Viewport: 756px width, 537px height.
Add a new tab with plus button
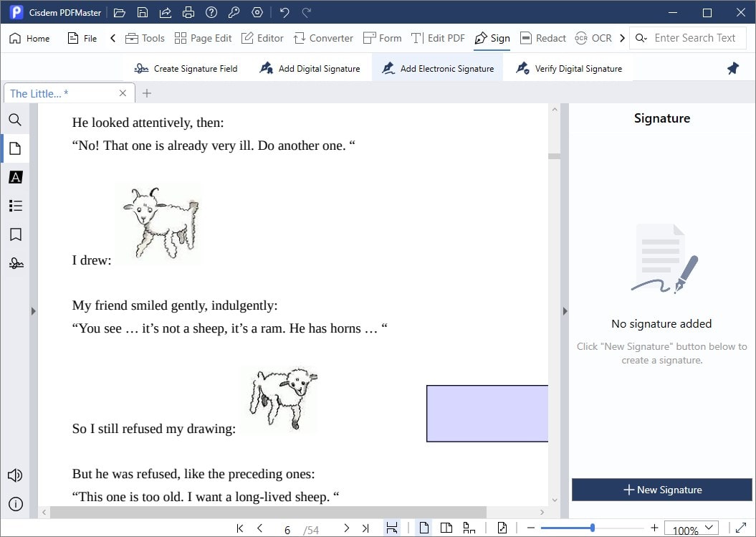[147, 93]
